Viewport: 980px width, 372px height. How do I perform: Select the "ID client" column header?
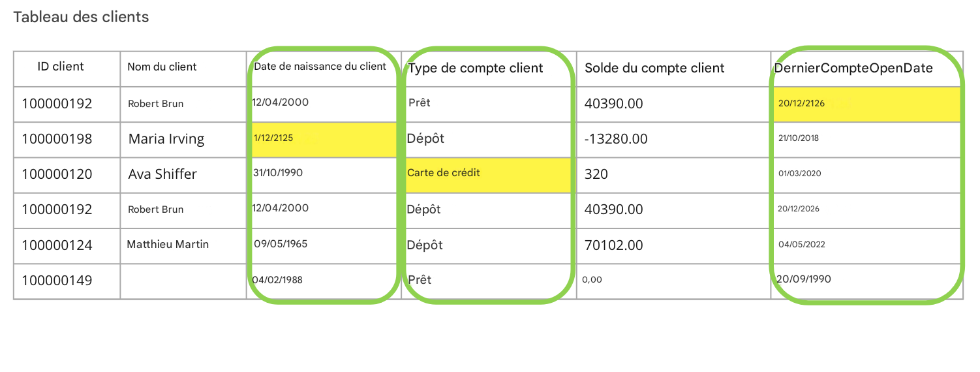pyautogui.click(x=61, y=67)
